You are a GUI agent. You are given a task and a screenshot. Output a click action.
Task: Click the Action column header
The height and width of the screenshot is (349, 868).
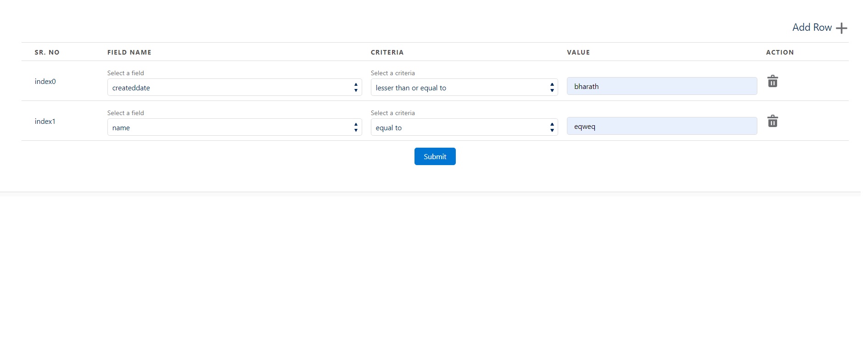pyautogui.click(x=779, y=52)
